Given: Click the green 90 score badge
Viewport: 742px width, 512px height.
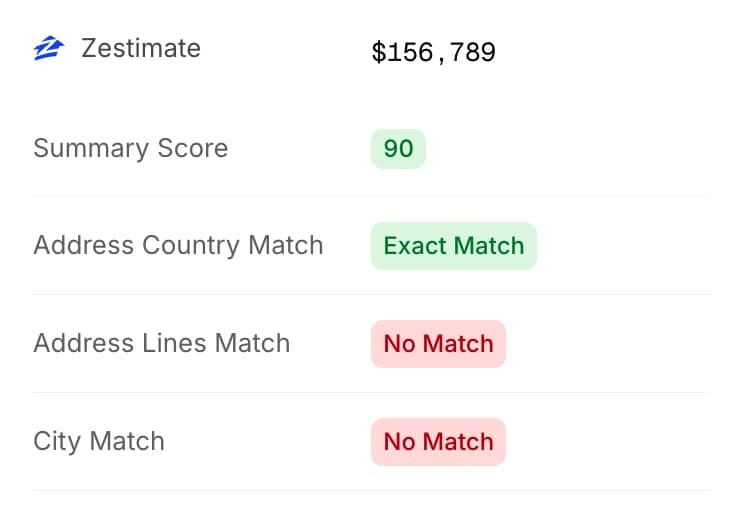Looking at the screenshot, I should 398,148.
